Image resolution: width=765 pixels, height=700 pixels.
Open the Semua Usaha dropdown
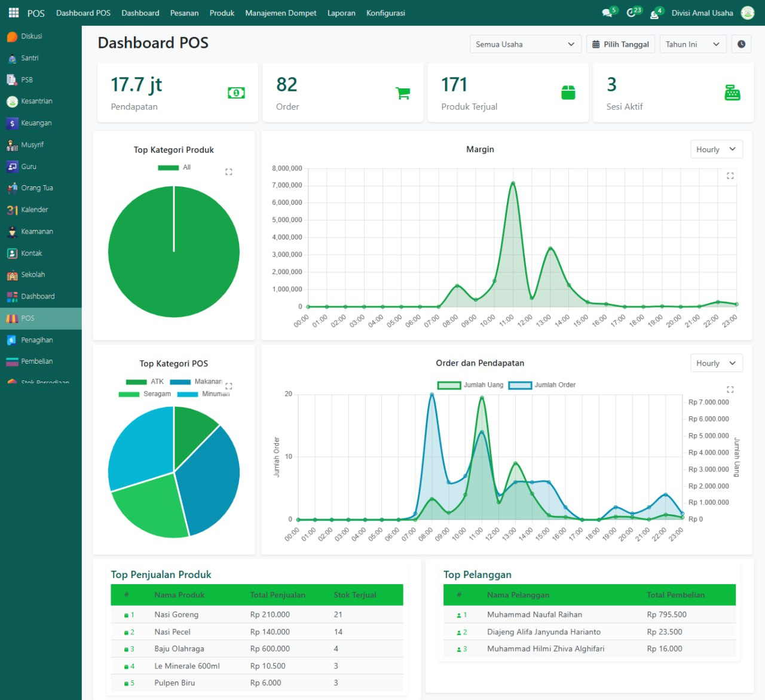tap(525, 44)
